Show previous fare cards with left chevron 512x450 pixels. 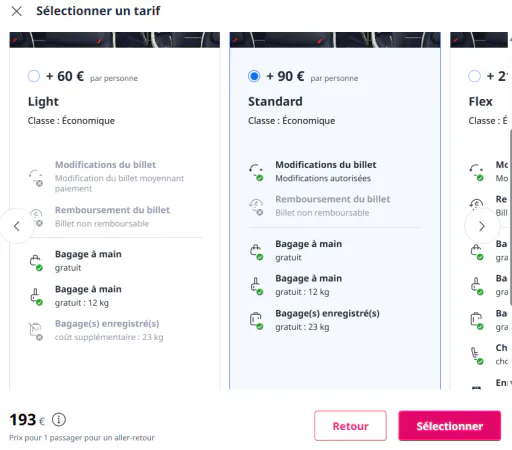pos(17,226)
